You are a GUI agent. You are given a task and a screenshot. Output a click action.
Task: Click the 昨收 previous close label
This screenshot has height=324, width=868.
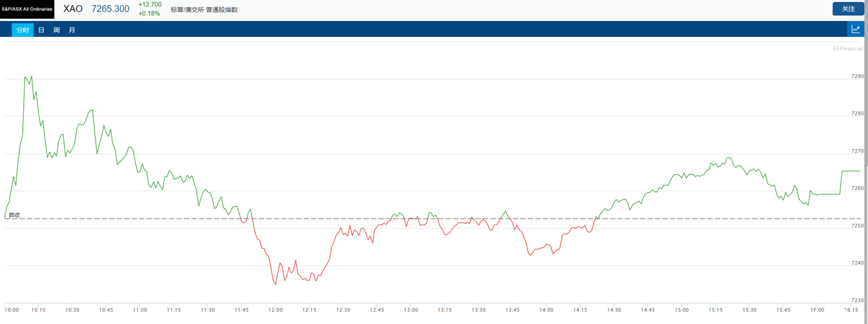coord(15,215)
